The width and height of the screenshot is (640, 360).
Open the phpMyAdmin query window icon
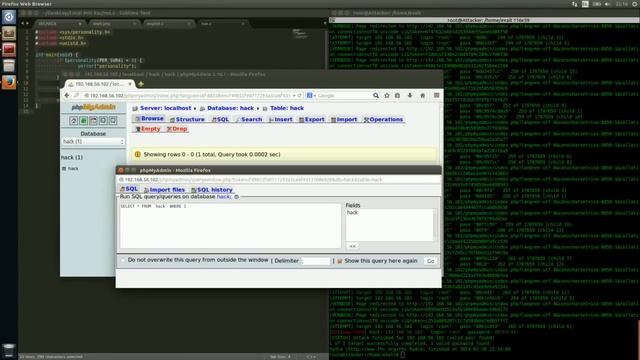(x=93, y=120)
